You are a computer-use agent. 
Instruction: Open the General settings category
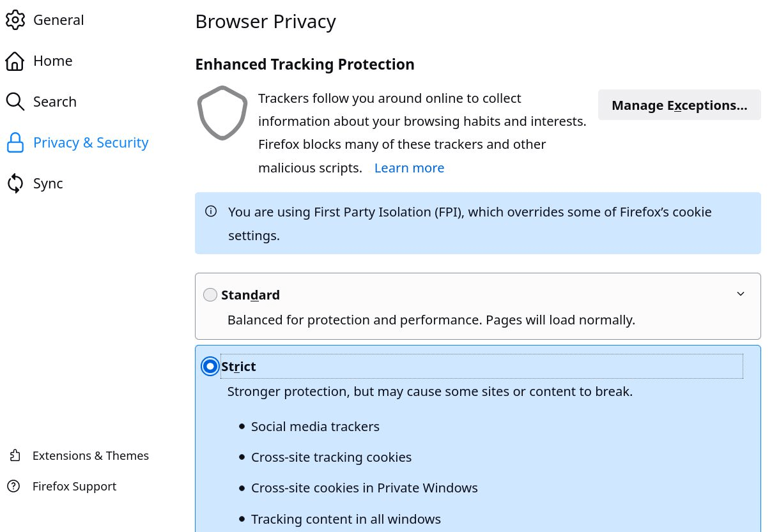coord(58,20)
